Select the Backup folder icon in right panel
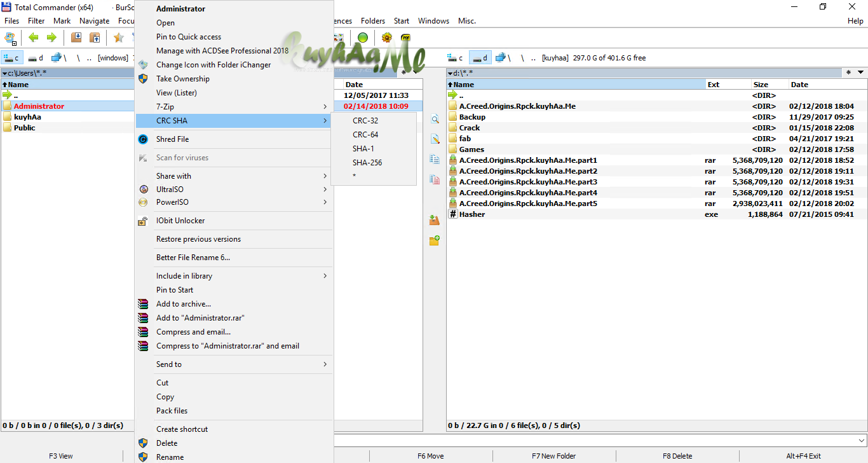 453,117
